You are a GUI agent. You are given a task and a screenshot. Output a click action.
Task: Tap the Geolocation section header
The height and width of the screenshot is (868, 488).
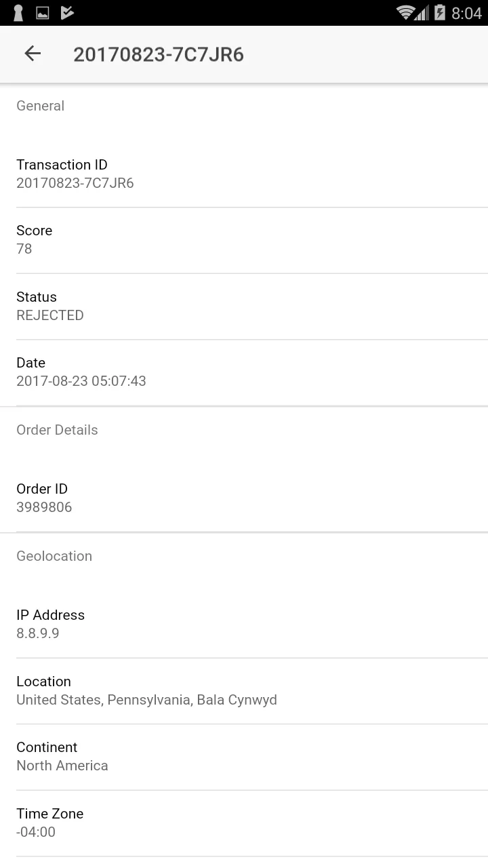[x=54, y=556]
